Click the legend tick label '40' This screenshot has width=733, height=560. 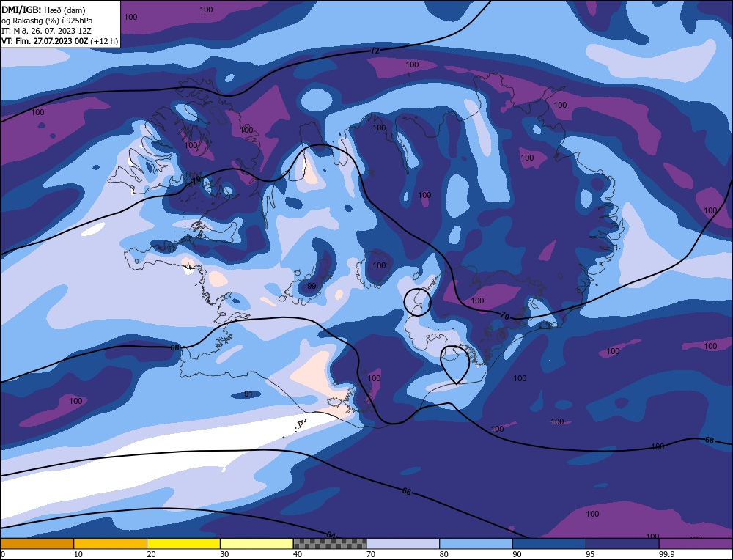click(298, 554)
